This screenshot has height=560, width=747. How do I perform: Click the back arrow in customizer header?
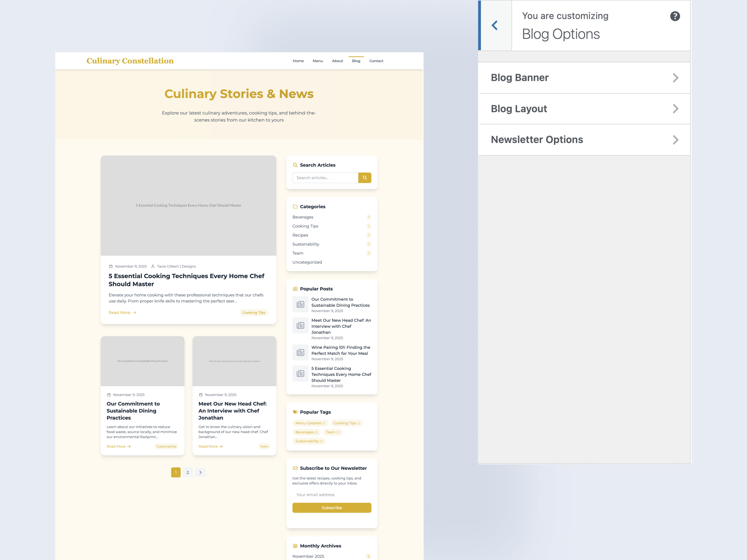point(495,25)
